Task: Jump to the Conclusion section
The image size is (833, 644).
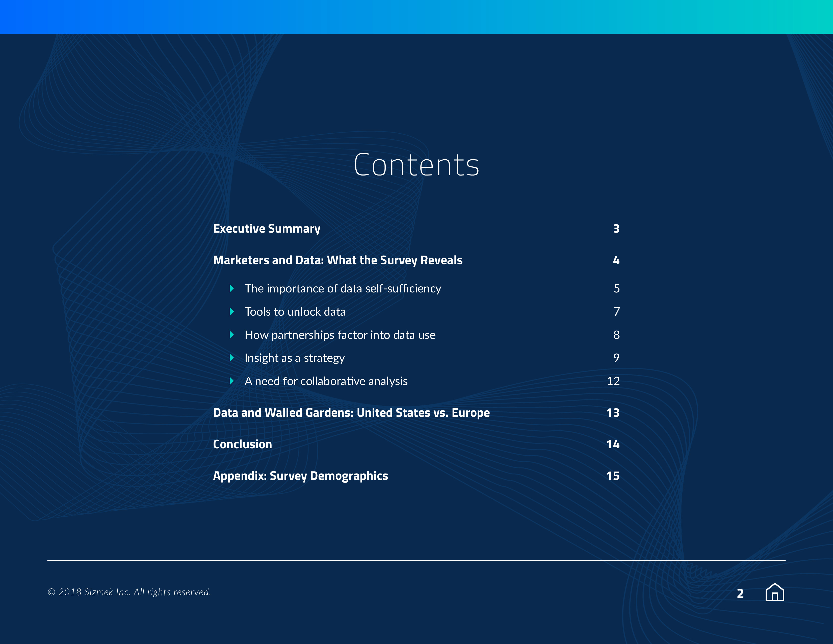Action: click(243, 444)
